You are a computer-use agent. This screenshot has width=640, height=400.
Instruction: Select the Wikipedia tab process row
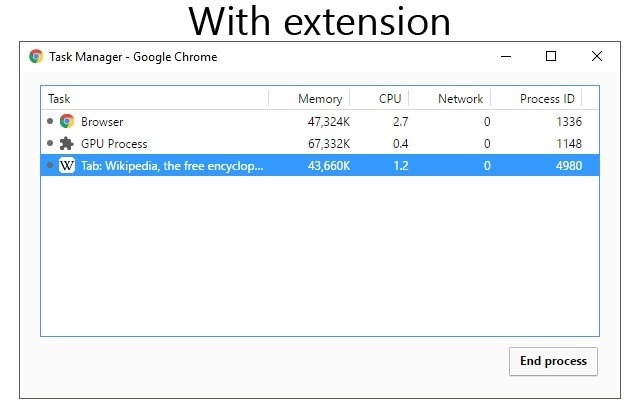coord(320,165)
